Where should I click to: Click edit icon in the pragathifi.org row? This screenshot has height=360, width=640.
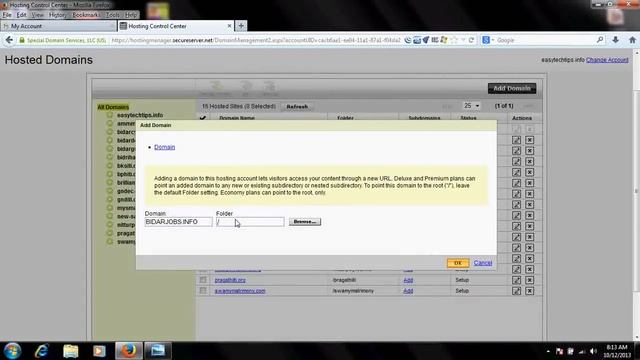[x=516, y=280]
